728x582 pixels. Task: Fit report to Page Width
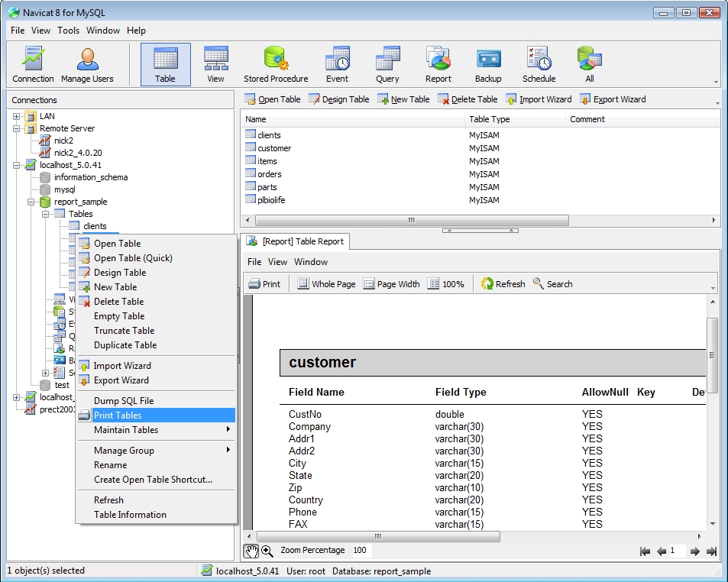pyautogui.click(x=391, y=284)
